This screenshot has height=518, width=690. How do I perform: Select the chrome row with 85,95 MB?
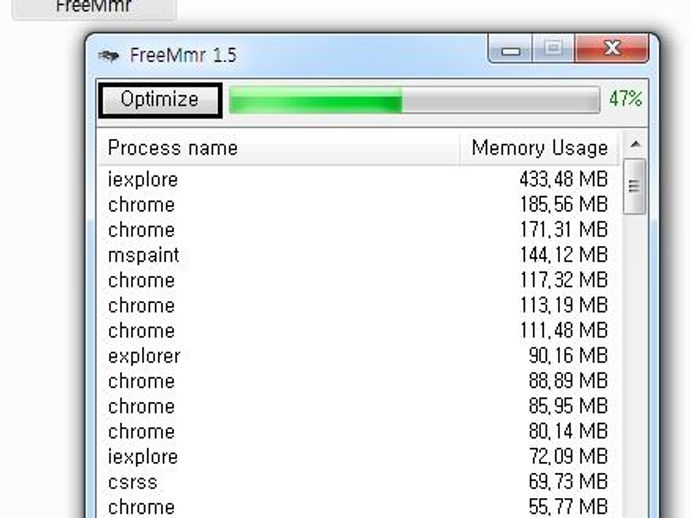(359, 406)
